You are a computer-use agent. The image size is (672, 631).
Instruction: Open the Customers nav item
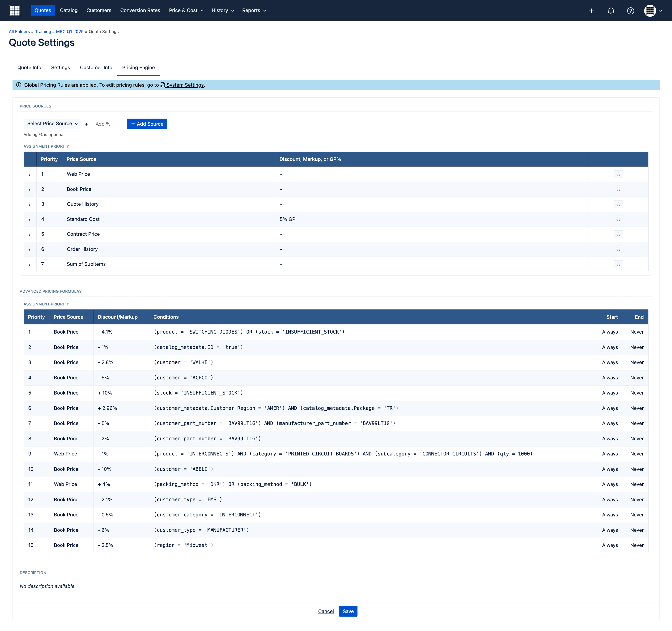[99, 10]
